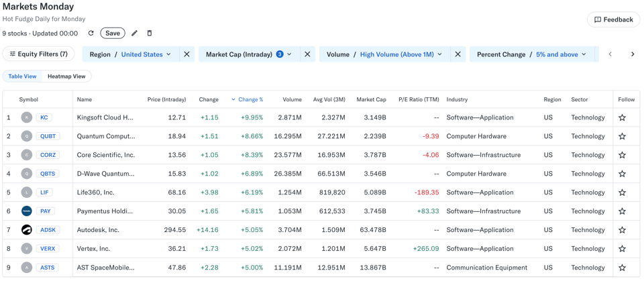
Task: Click the trash delete icon
Action: point(150,33)
